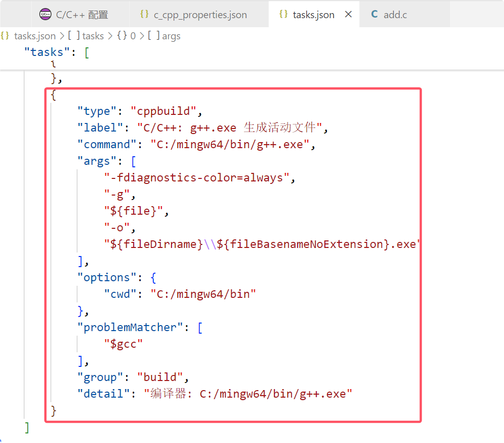504x443 pixels.
Task: Click the braces icon at the breadcrumb start
Action: click(x=5, y=36)
